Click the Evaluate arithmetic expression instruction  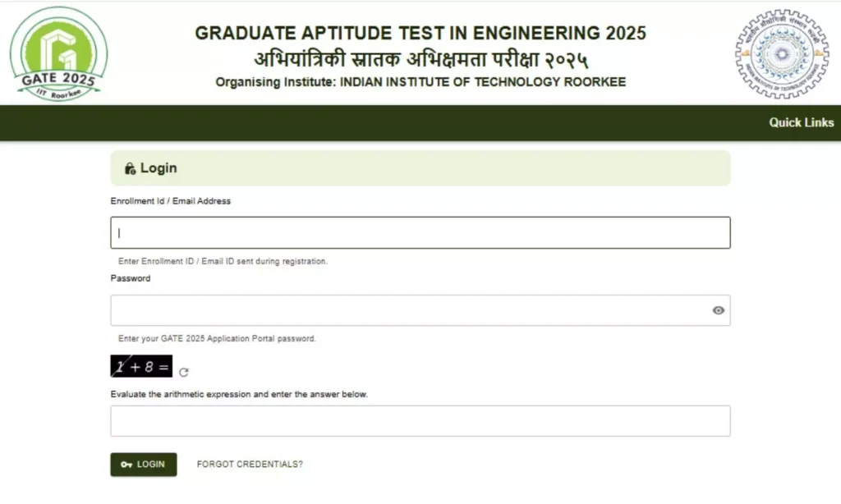239,394
